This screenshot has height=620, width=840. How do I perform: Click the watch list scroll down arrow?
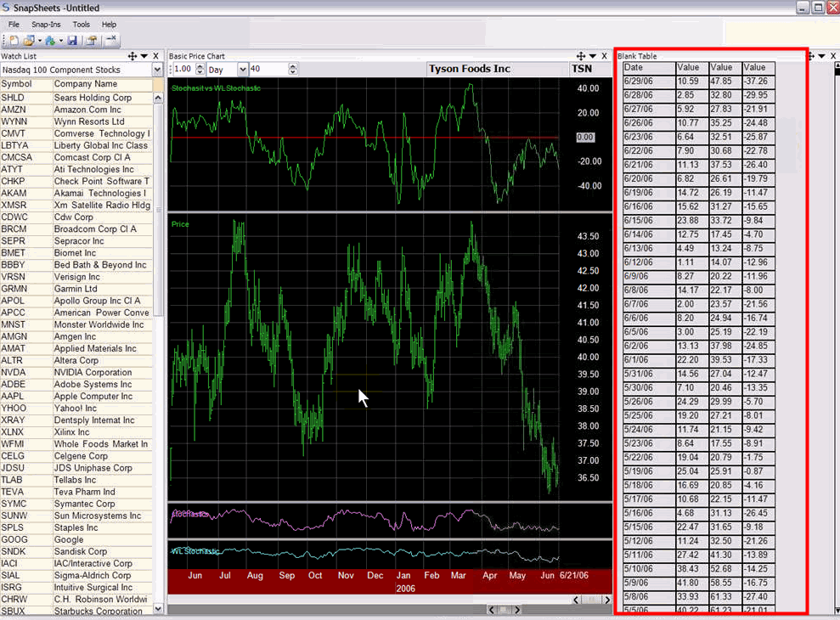pyautogui.click(x=158, y=608)
